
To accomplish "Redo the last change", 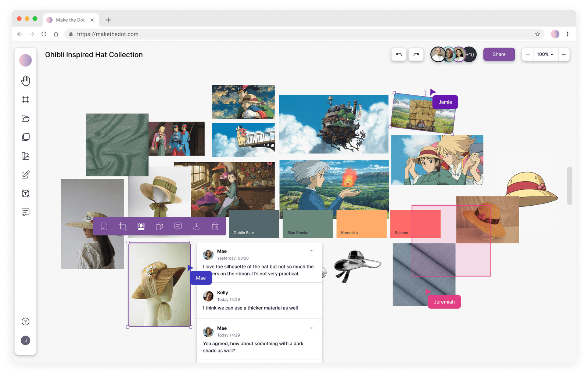I will (x=416, y=54).
